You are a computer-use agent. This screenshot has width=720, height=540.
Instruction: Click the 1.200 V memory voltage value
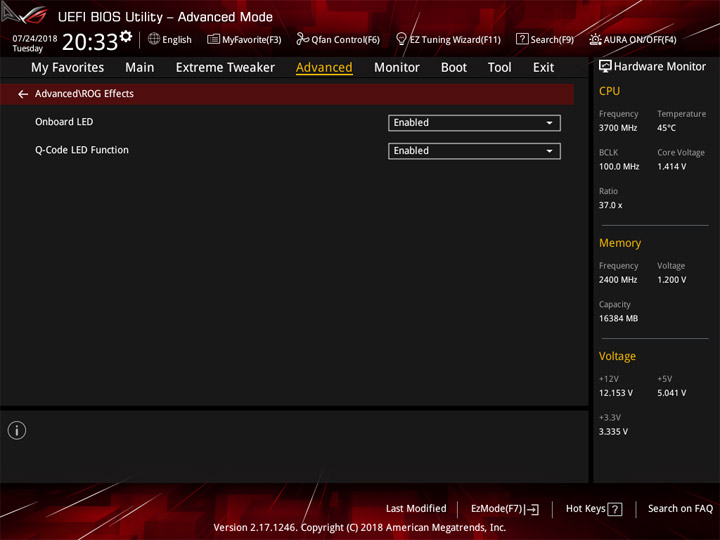click(671, 280)
